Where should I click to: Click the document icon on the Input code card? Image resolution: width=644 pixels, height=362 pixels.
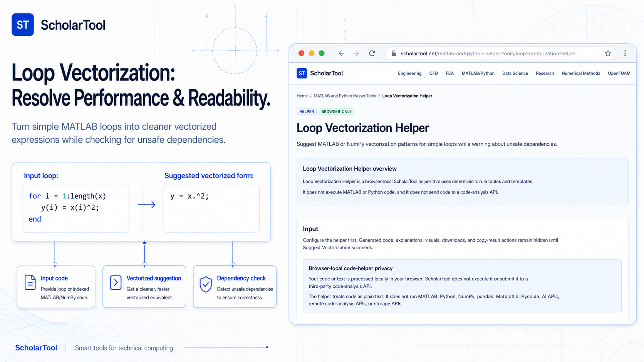pos(30,282)
